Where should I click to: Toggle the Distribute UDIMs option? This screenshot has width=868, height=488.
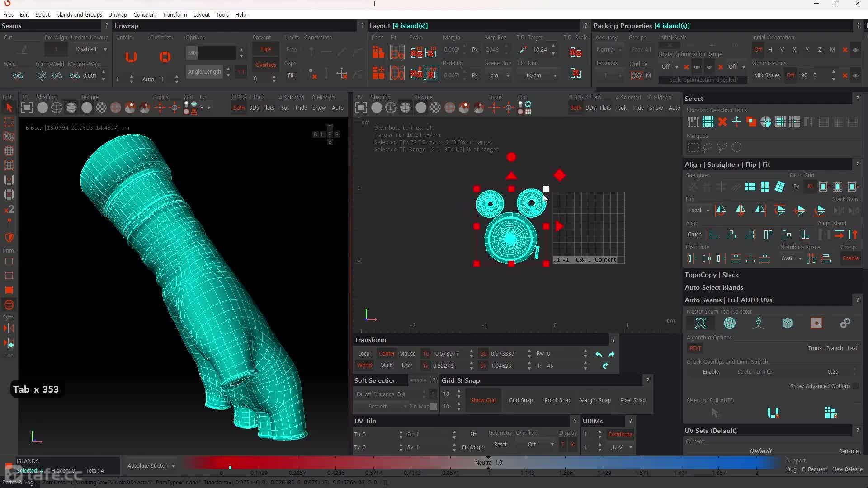[x=620, y=435]
